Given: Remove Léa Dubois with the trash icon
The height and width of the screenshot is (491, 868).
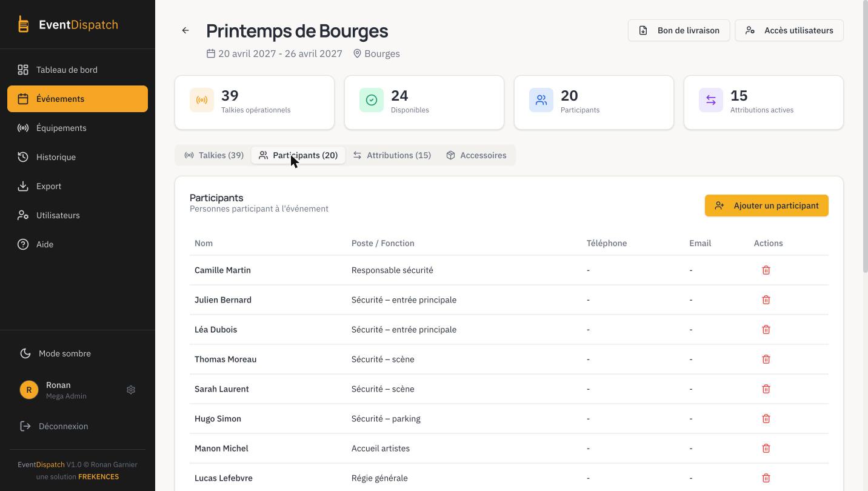Looking at the screenshot, I should 766,330.
